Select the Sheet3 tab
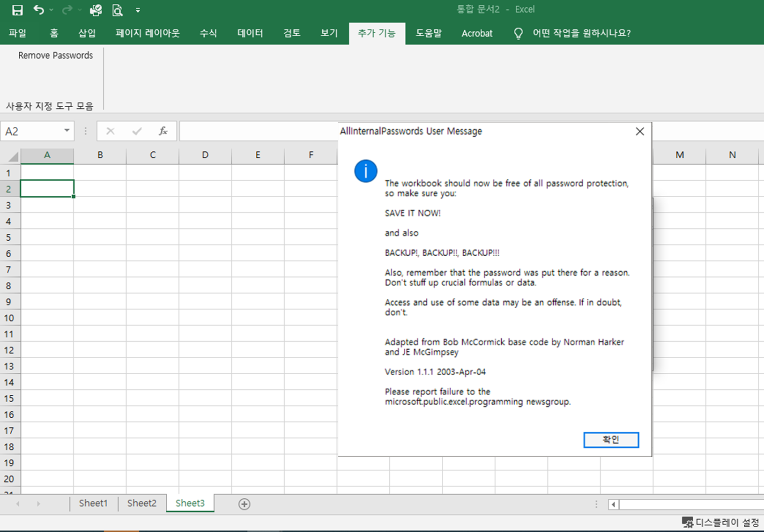This screenshot has width=764, height=532. pyautogui.click(x=190, y=503)
